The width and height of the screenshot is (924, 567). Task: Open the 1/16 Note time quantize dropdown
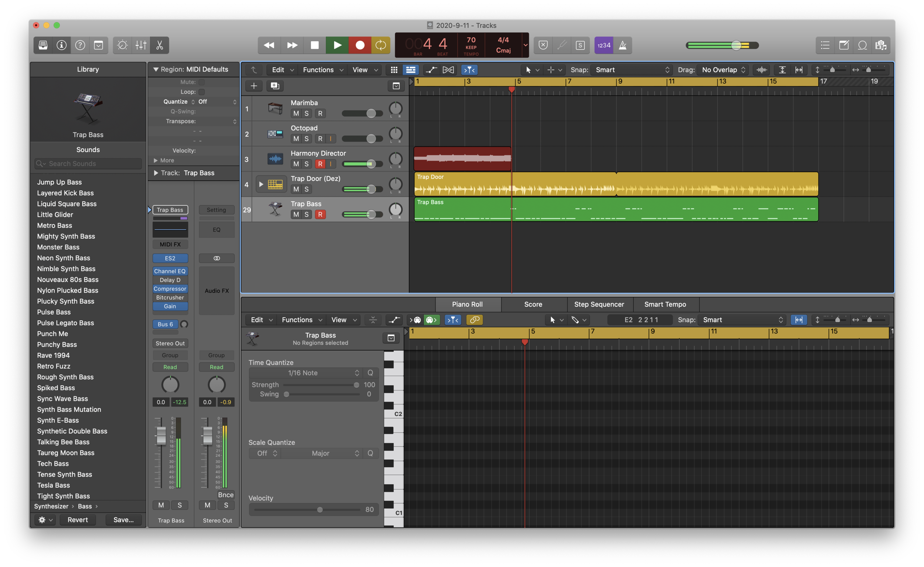pos(305,373)
